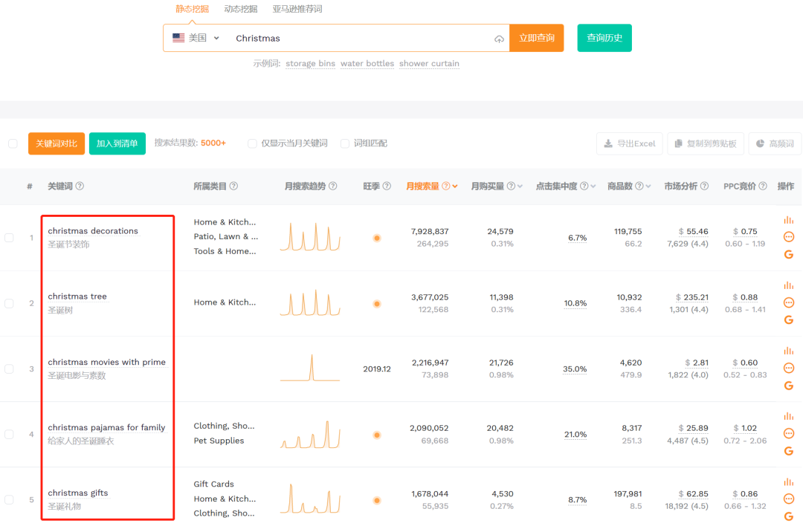Click help icon next to 月搜索趋势 header
This screenshot has height=532, width=803.
tap(333, 186)
